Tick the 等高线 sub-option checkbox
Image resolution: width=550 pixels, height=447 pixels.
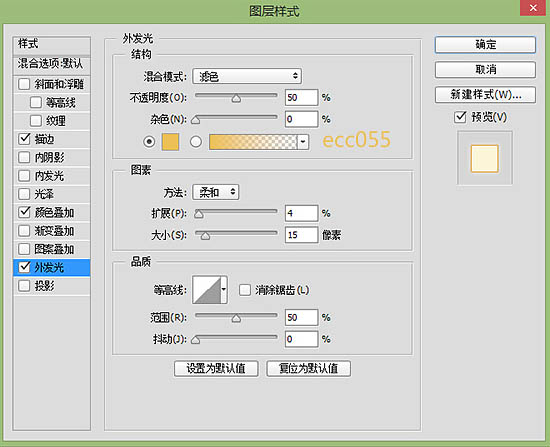tap(36, 102)
